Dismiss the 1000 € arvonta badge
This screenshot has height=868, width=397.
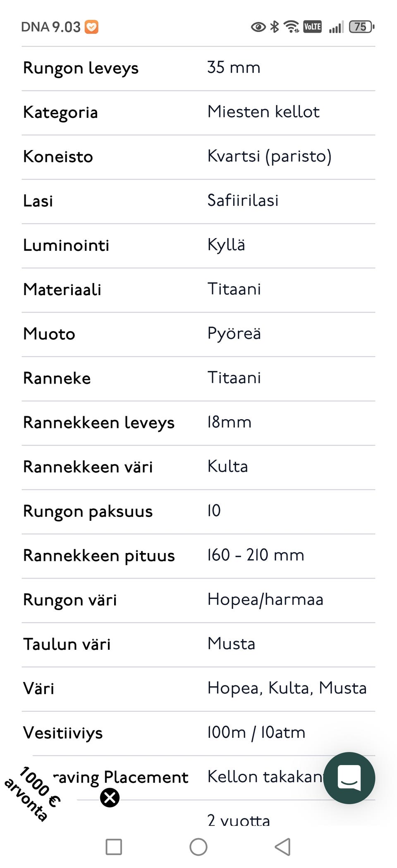[109, 798]
